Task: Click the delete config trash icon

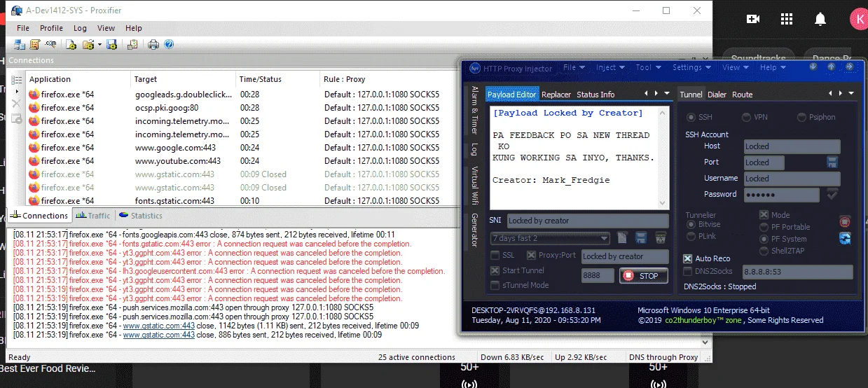Action: click(660, 238)
